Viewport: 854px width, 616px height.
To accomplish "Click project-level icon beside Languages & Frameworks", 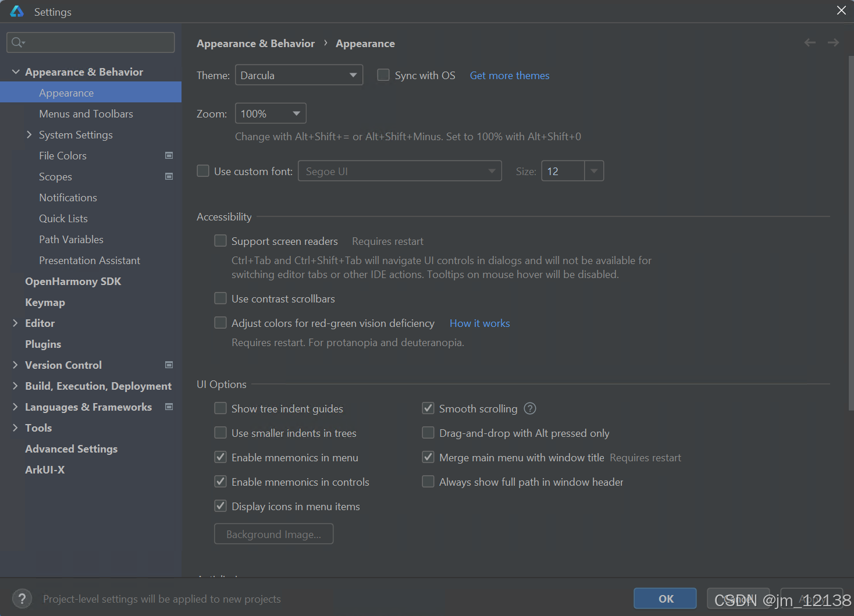I will [169, 407].
